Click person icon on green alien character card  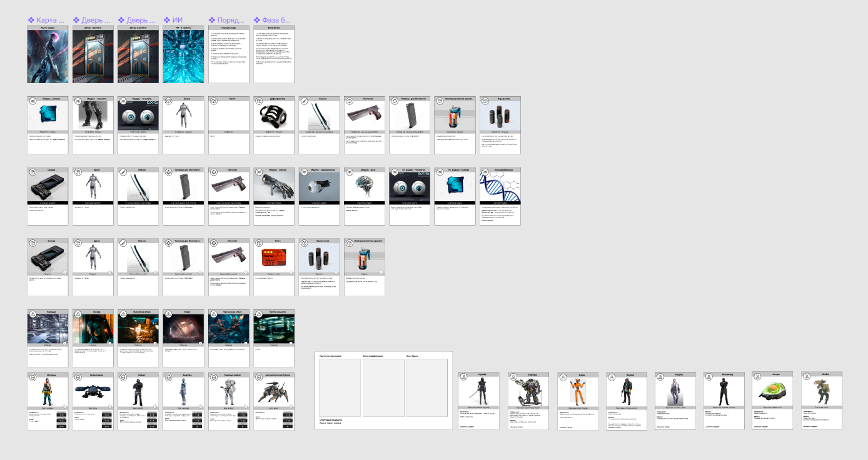(x=758, y=376)
